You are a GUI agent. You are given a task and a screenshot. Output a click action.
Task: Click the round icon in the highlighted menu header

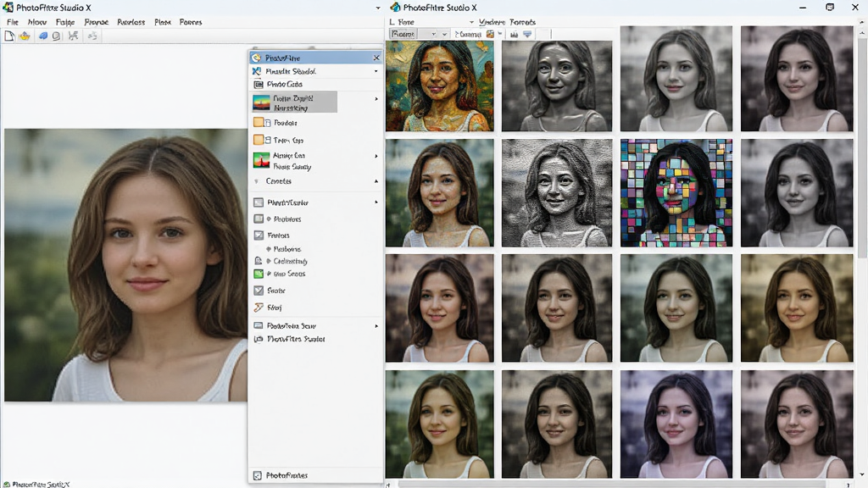tap(256, 58)
